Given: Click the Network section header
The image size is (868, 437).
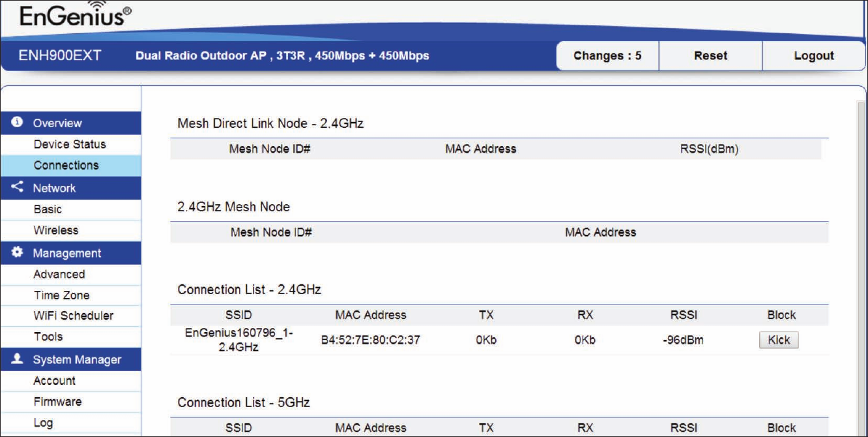Looking at the screenshot, I should pyautogui.click(x=70, y=188).
